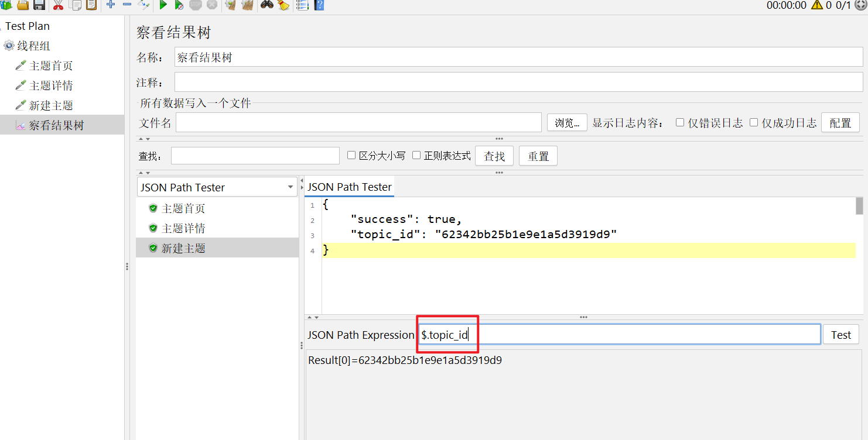Click the Remove minus toolbar icon
The width and height of the screenshot is (868, 440).
[x=127, y=4]
